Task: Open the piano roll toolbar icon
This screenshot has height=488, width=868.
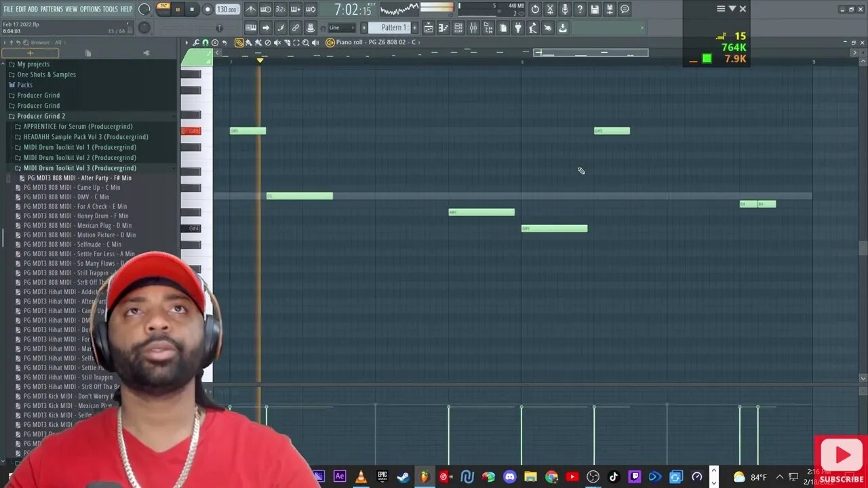Action: click(x=443, y=28)
